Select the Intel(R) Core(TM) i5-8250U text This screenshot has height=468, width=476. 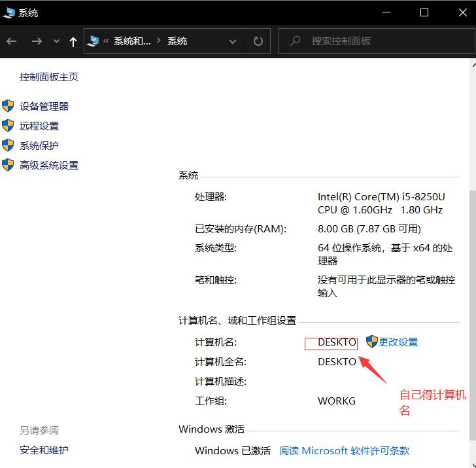point(381,197)
